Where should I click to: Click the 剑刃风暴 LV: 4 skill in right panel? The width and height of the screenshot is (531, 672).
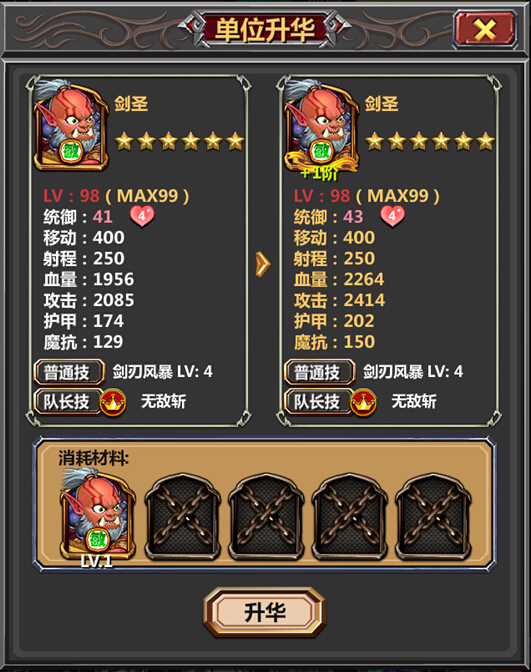[413, 372]
